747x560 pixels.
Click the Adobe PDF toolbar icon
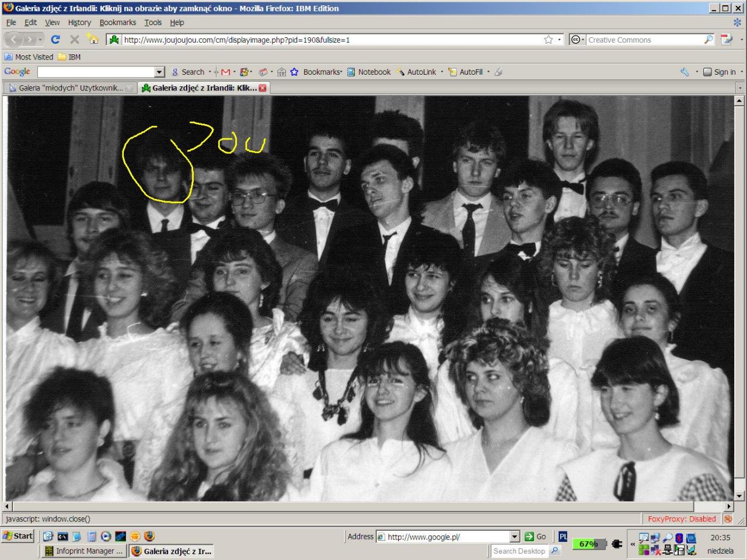tap(727, 40)
